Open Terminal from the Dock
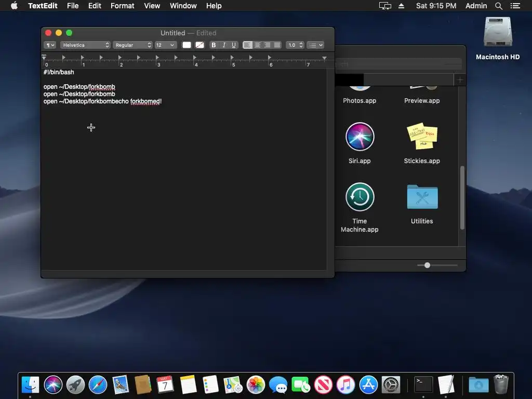Screen dimensions: 532x399 (423, 385)
